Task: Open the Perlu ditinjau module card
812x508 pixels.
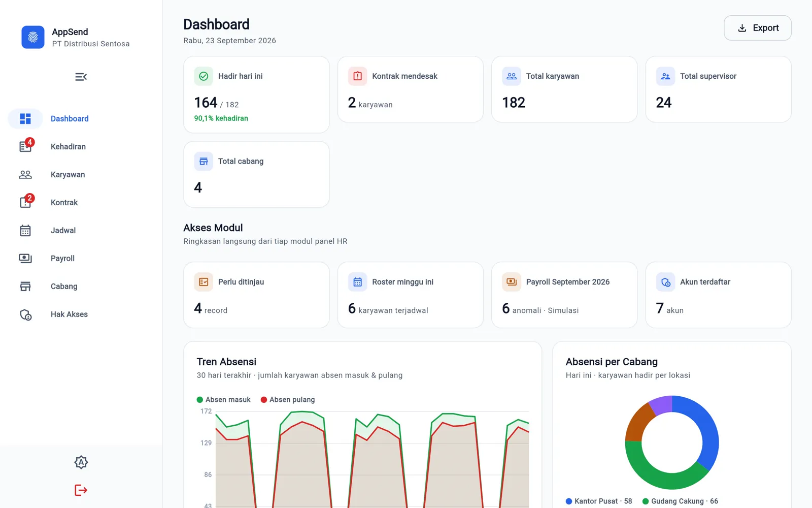Action: (x=256, y=295)
